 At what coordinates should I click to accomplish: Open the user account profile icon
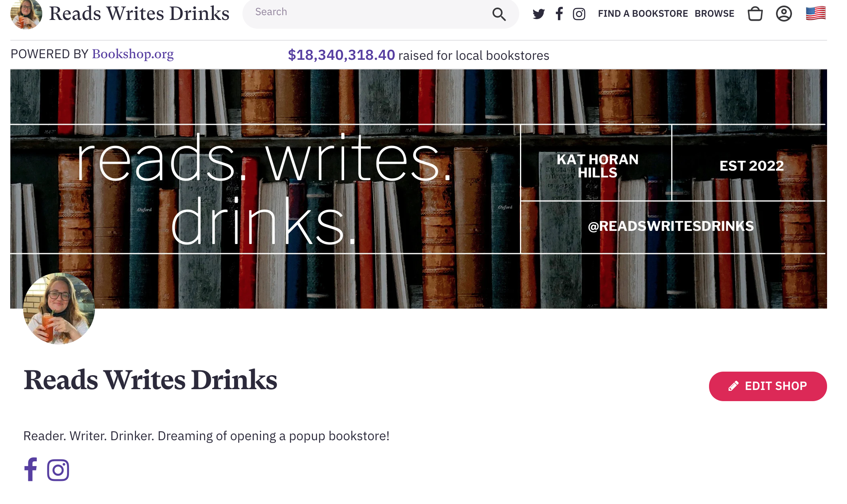[784, 14]
